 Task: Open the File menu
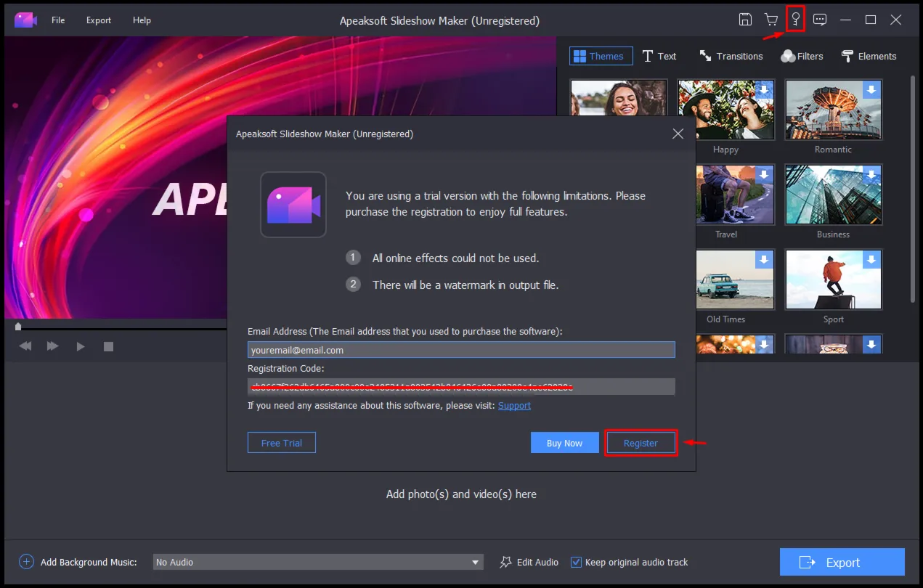point(58,20)
